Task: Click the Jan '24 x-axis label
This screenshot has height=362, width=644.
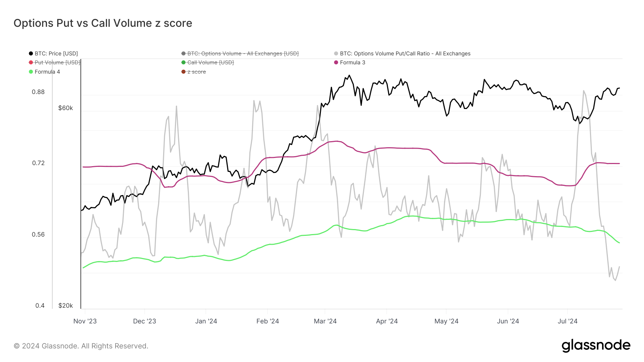Action: pos(206,321)
